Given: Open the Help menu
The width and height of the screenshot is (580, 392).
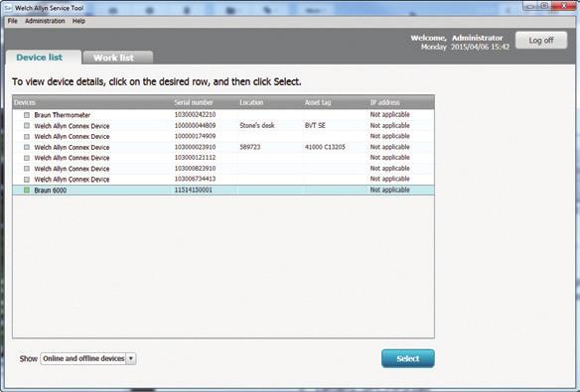Looking at the screenshot, I should point(78,21).
